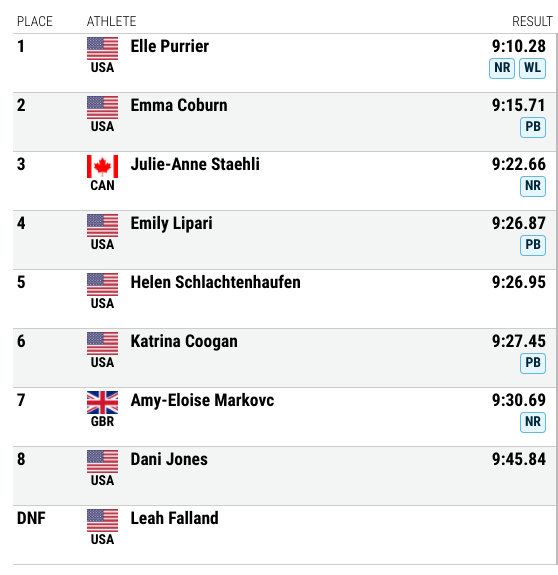Open Helen Schlachtenhaufen's athlete profile
The width and height of the screenshot is (558, 575).
pos(216,282)
